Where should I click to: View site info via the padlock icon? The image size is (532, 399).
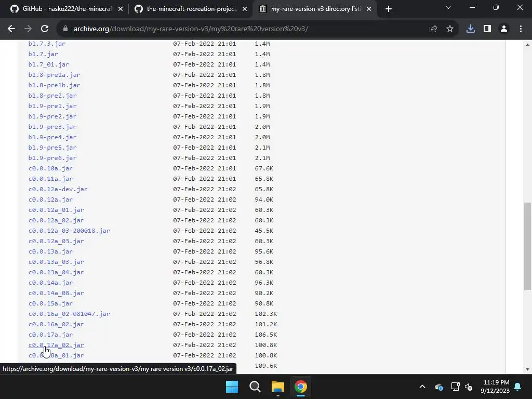tap(65, 29)
